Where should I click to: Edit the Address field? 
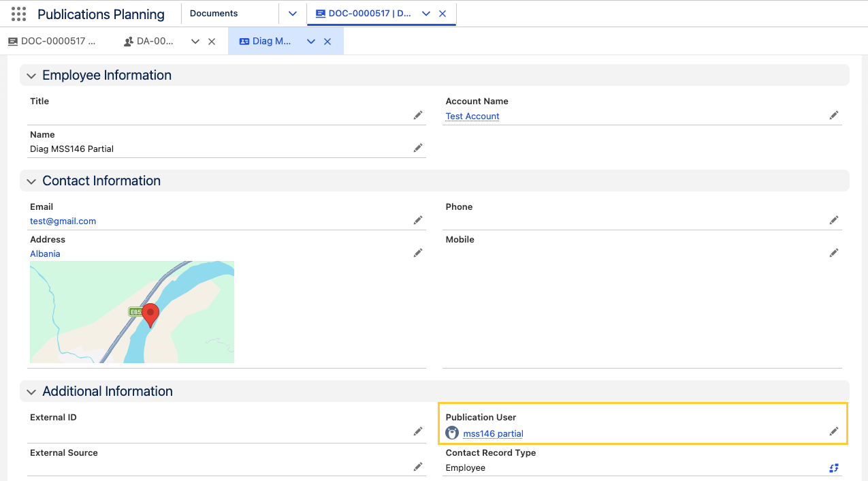(x=418, y=253)
